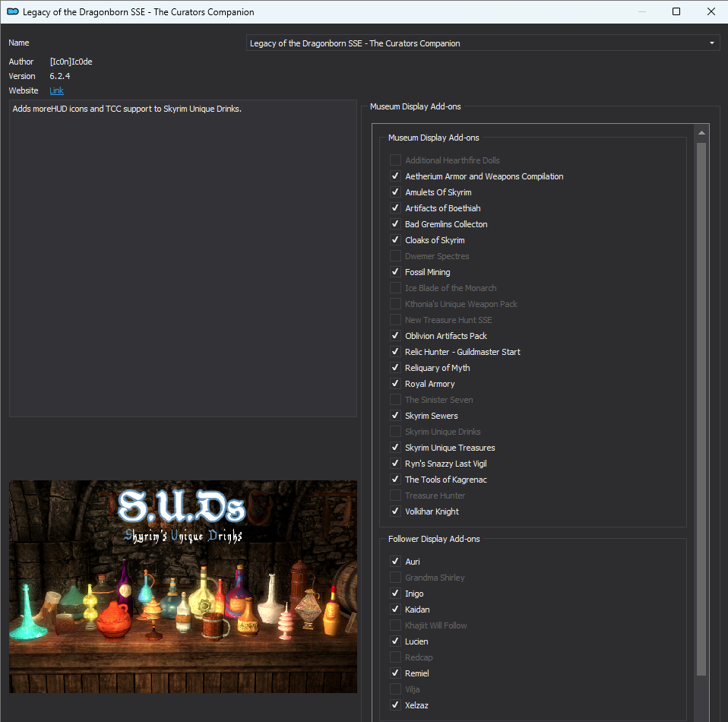Uncheck Bad Gremlins Collecton
Screen dimensions: 728x722
tap(395, 223)
